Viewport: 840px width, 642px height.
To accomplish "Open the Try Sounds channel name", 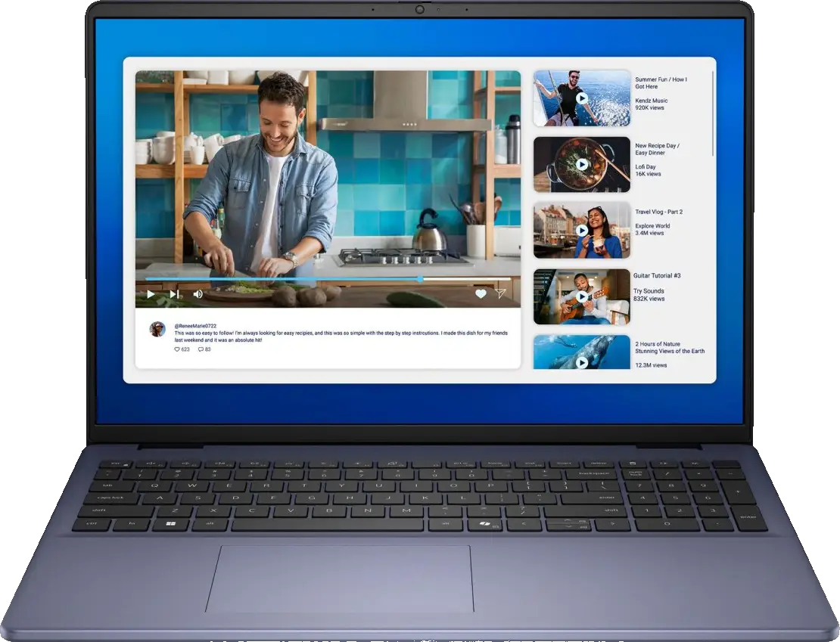I will (x=649, y=291).
